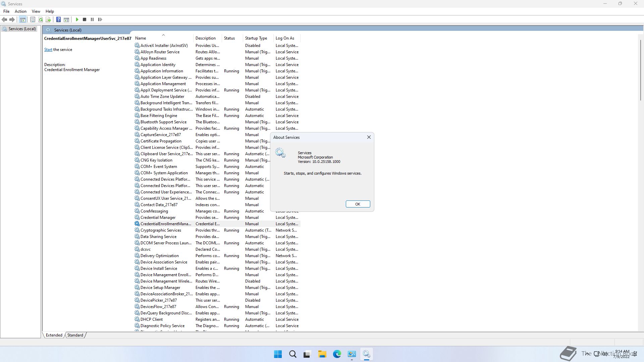Open the Help toolbar icon
The width and height of the screenshot is (644, 362).
[58, 19]
